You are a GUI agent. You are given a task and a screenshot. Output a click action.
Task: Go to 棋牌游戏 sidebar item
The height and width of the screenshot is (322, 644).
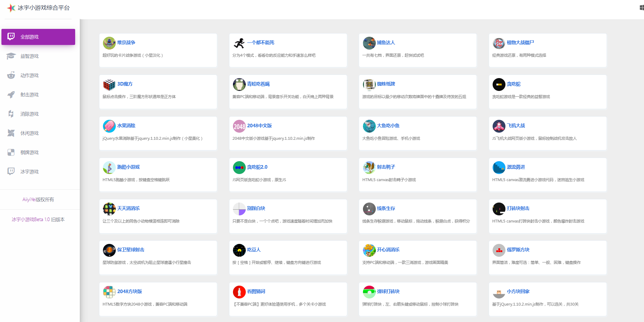click(30, 153)
